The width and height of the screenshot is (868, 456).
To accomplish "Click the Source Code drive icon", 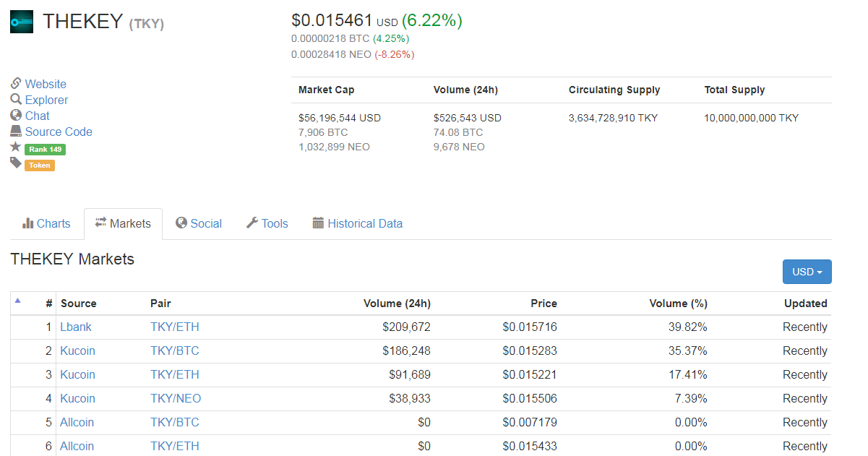I will click(16, 132).
